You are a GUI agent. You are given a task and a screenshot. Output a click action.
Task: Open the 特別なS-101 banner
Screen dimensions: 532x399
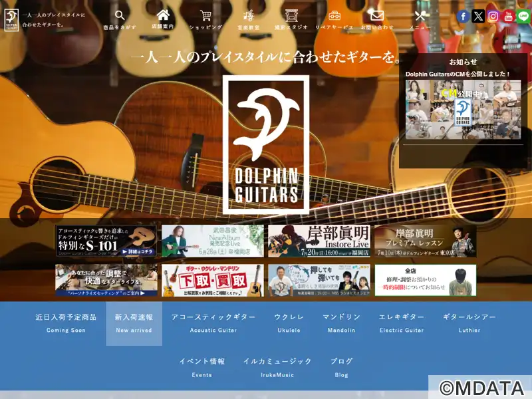coord(106,241)
